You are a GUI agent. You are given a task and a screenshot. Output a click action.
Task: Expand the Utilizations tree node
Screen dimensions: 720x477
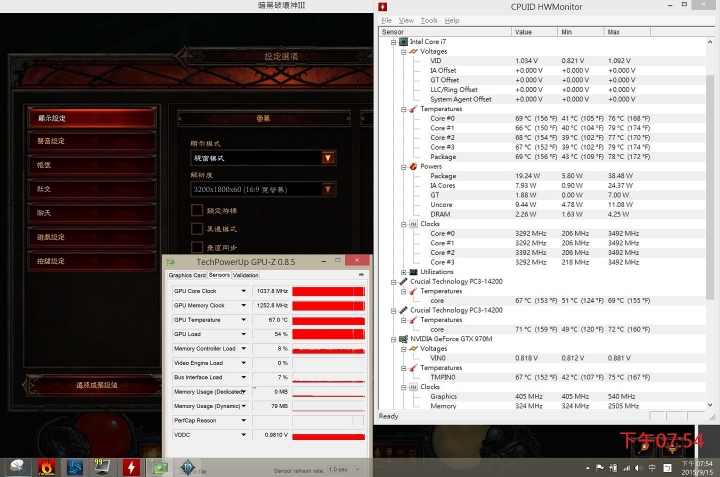coord(404,272)
